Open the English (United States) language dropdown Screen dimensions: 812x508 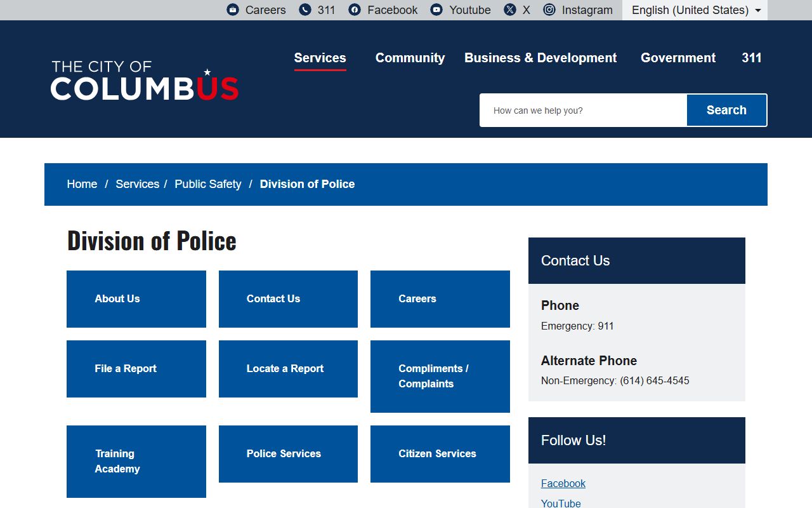tap(695, 10)
